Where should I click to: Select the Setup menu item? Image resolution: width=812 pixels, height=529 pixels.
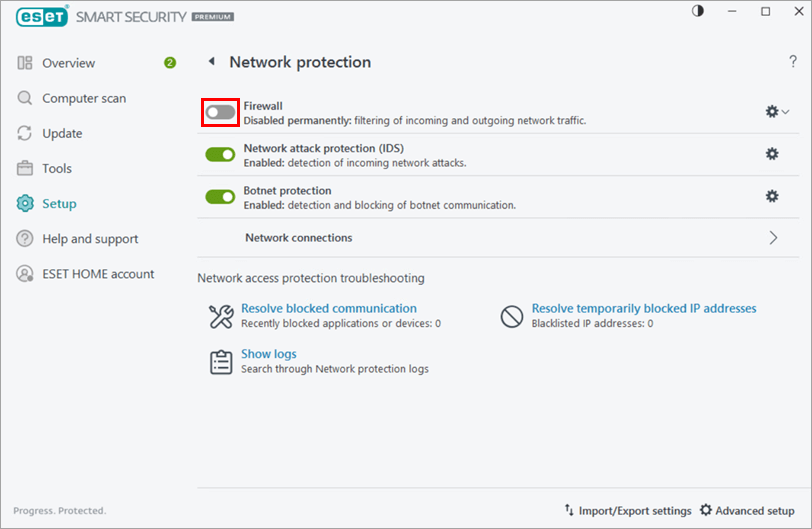(x=59, y=204)
